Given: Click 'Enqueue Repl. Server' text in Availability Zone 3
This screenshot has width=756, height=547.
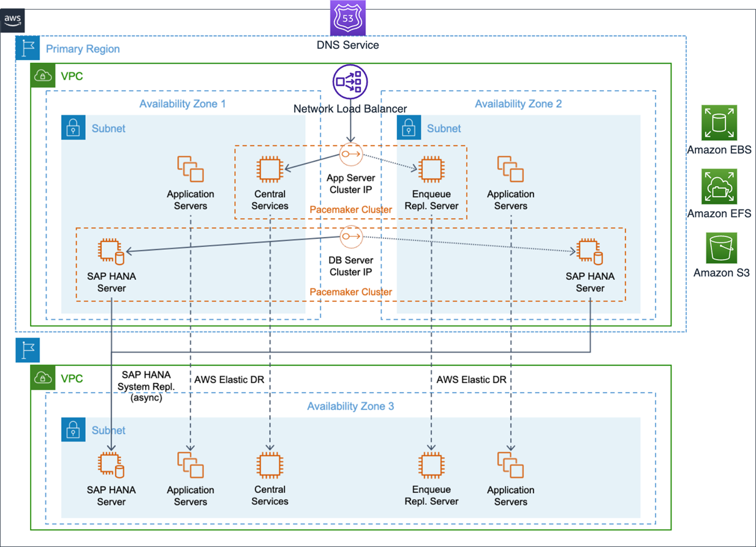Looking at the screenshot, I should (x=431, y=496).
